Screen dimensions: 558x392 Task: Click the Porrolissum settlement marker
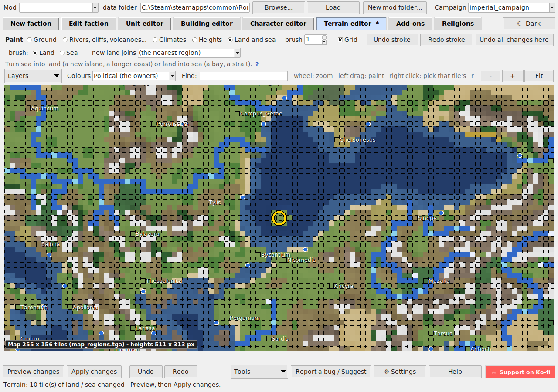coord(153,124)
